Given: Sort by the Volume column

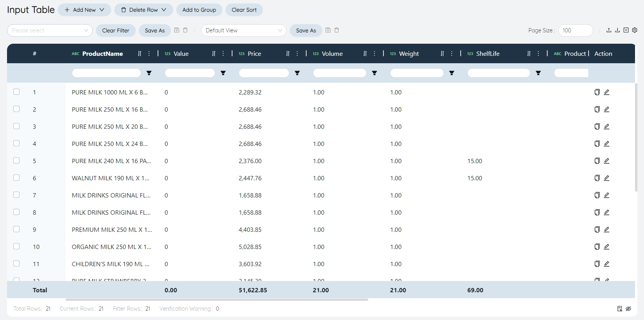Looking at the screenshot, I should point(365,53).
